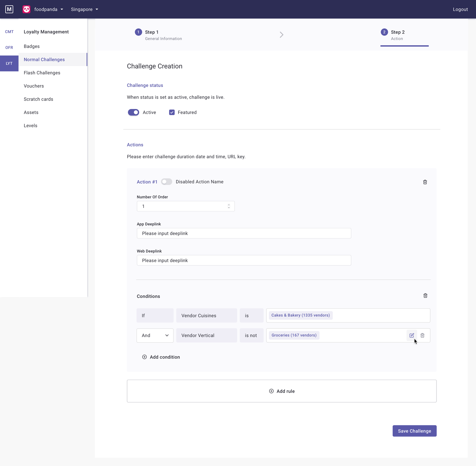476x466 pixels.
Task: Uncheck the Featured checkbox
Action: pyautogui.click(x=172, y=112)
